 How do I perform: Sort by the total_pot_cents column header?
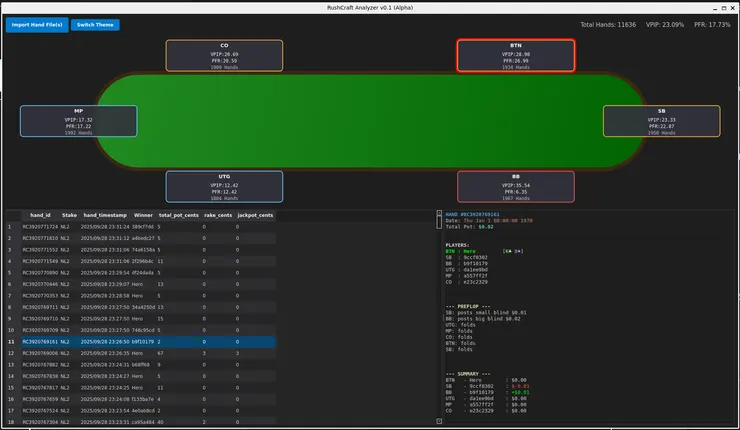click(x=178, y=215)
